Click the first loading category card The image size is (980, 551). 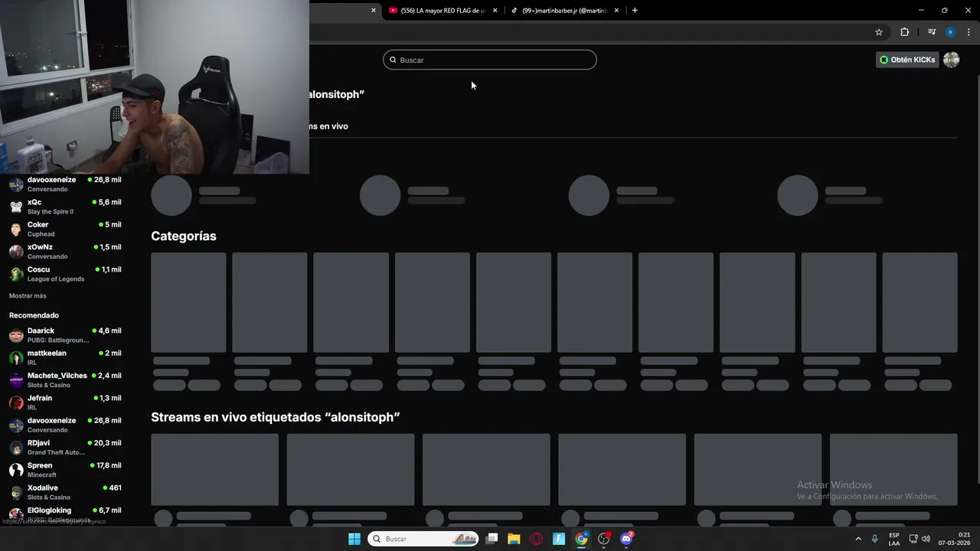tap(188, 302)
